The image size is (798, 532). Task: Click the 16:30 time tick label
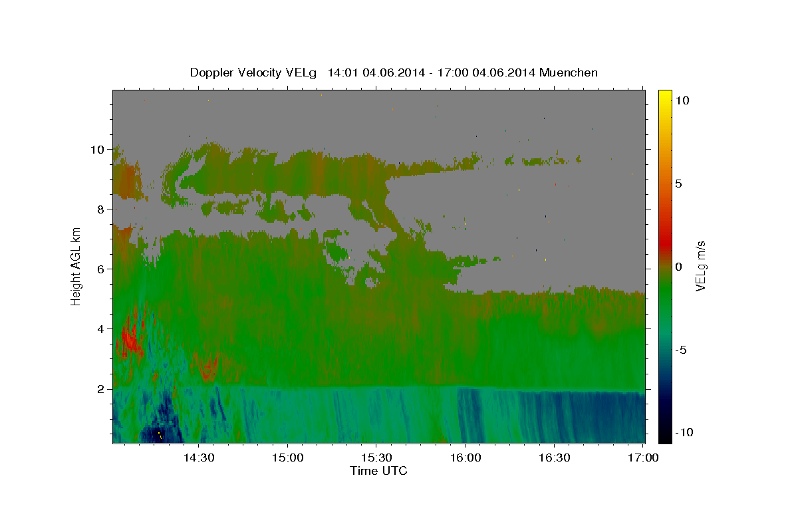[x=554, y=458]
